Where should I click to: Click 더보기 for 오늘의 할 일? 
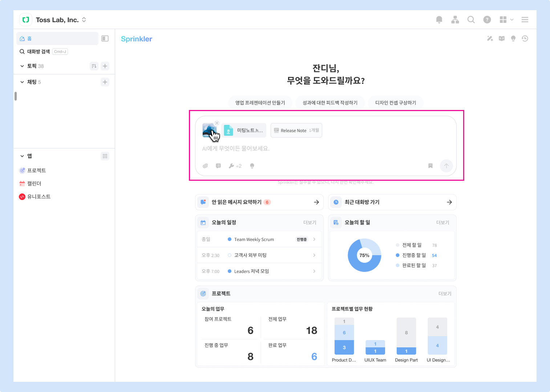tap(443, 222)
